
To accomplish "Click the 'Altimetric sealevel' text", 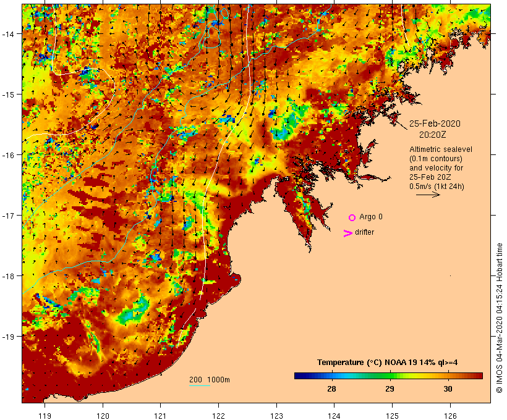I will (x=441, y=149).
